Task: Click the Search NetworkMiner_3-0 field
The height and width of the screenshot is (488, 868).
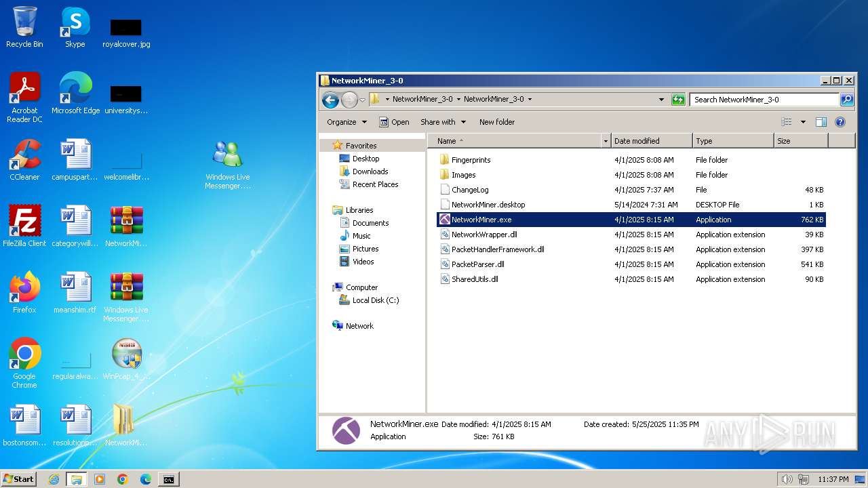Action: pyautogui.click(x=765, y=100)
